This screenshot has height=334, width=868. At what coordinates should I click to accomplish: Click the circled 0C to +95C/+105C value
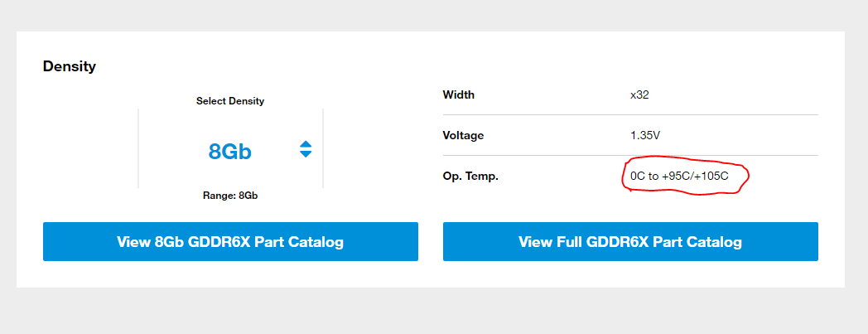pos(679,177)
